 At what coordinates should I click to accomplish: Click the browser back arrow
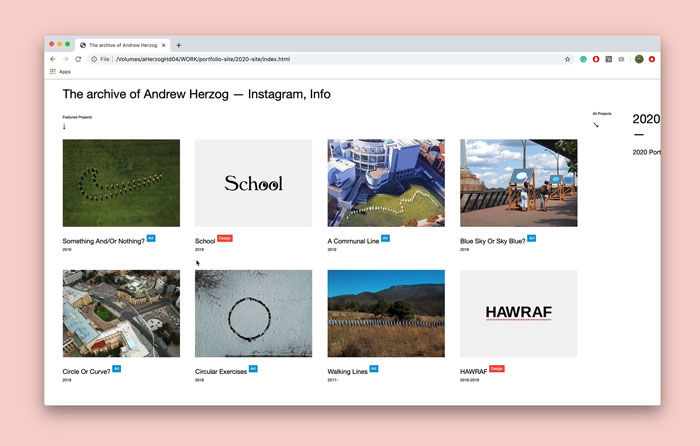tap(53, 59)
